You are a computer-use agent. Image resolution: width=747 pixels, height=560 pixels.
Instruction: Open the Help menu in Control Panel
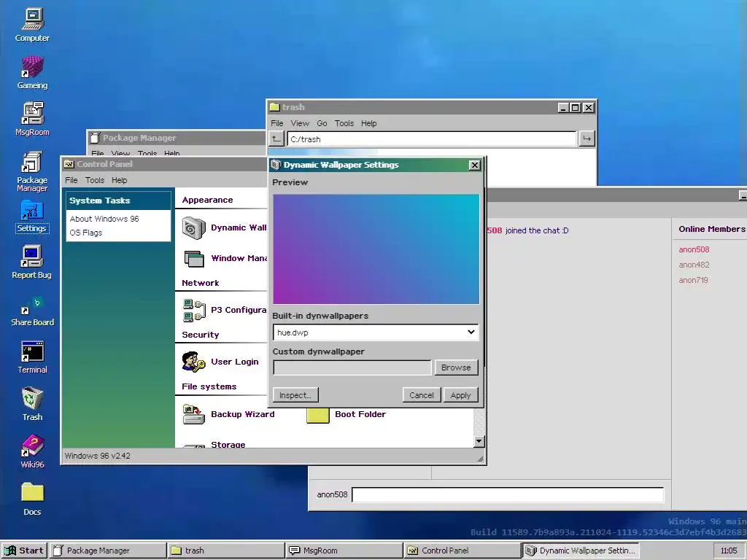coord(120,180)
